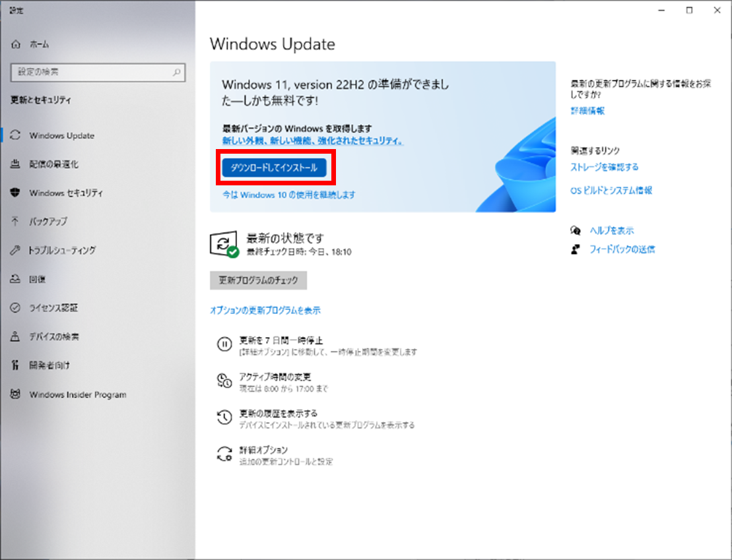
Task: Open 配信の最適化 in the sidebar
Action: click(x=98, y=164)
